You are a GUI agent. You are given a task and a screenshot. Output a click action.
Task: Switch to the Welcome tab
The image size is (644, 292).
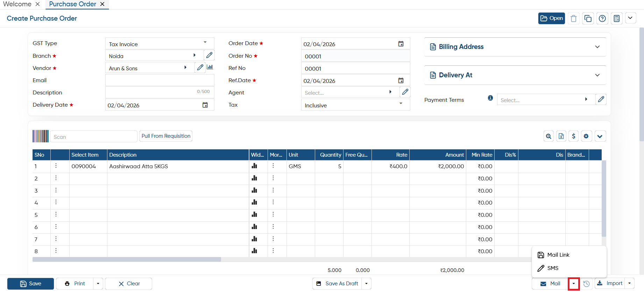pyautogui.click(x=17, y=4)
